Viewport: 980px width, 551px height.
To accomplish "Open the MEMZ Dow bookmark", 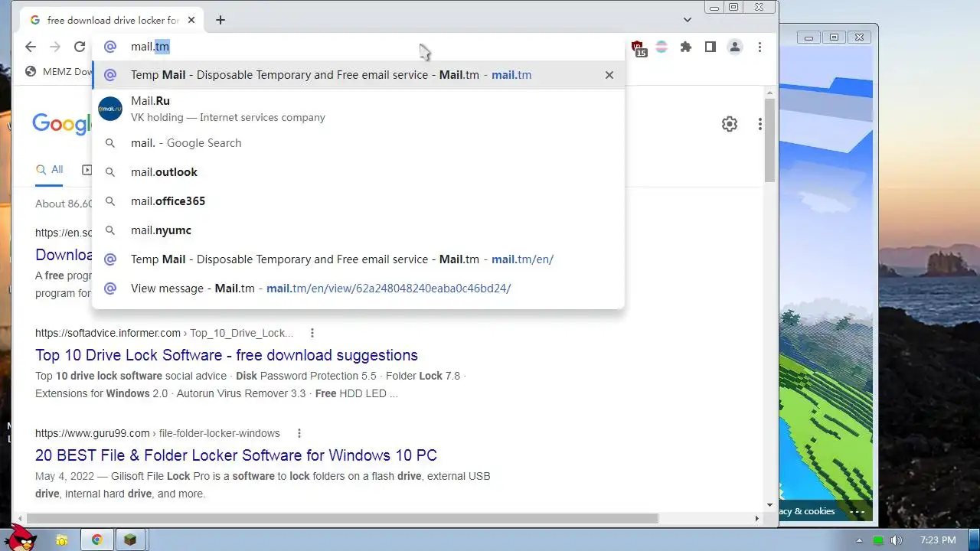I will 58,71.
